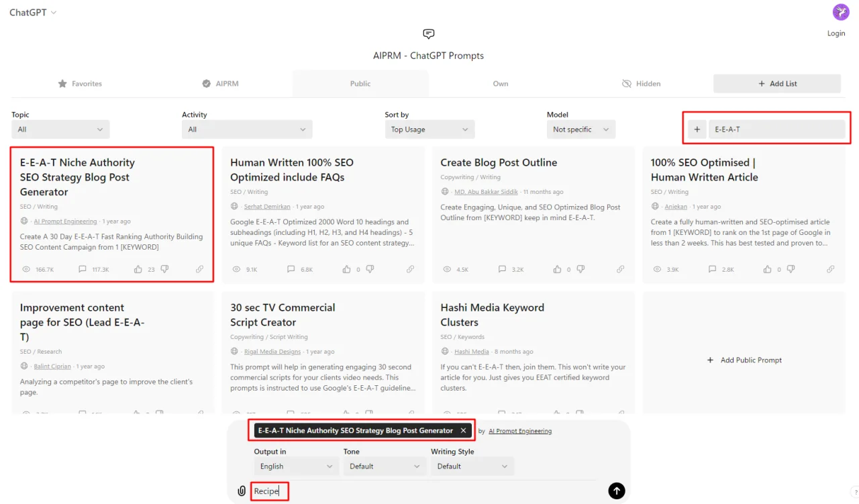Click the Serhat Demirkan author link
Image resolution: width=859 pixels, height=504 pixels.
pyautogui.click(x=266, y=207)
